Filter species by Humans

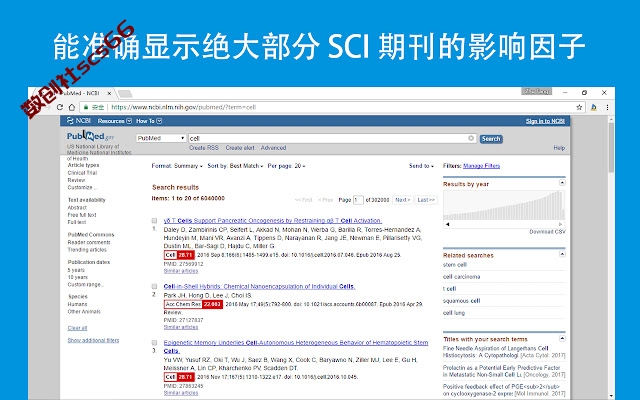[x=78, y=304]
